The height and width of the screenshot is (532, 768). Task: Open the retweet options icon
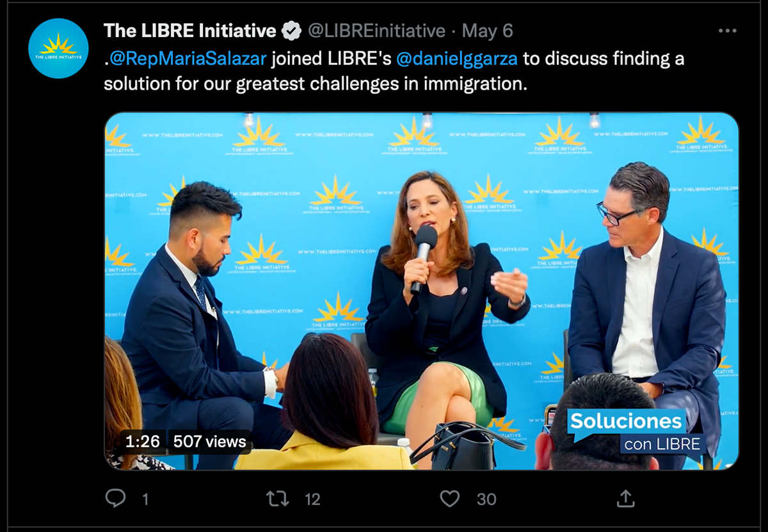click(x=278, y=499)
